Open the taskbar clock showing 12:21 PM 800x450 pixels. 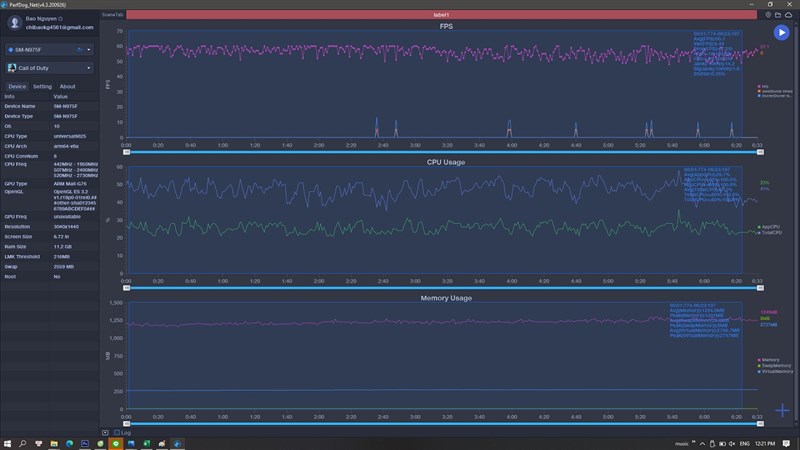click(765, 444)
